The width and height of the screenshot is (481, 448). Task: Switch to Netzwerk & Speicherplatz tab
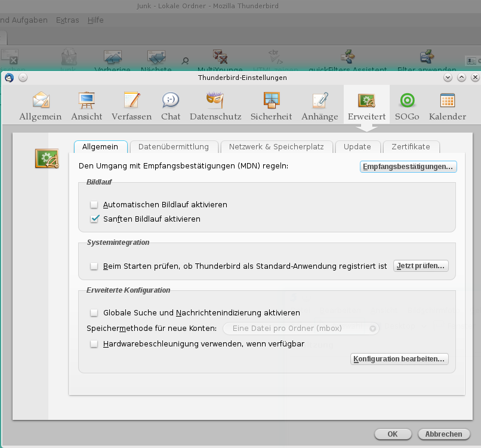[x=276, y=147]
